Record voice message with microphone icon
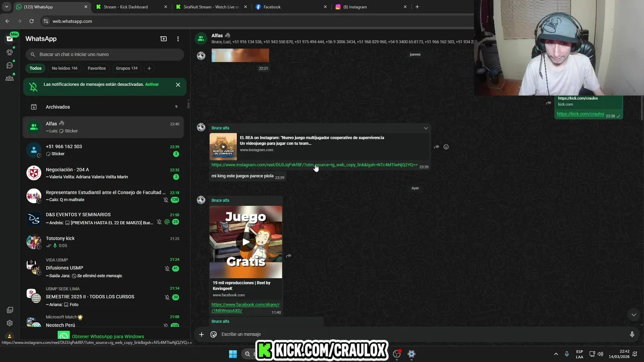 tap(632, 334)
